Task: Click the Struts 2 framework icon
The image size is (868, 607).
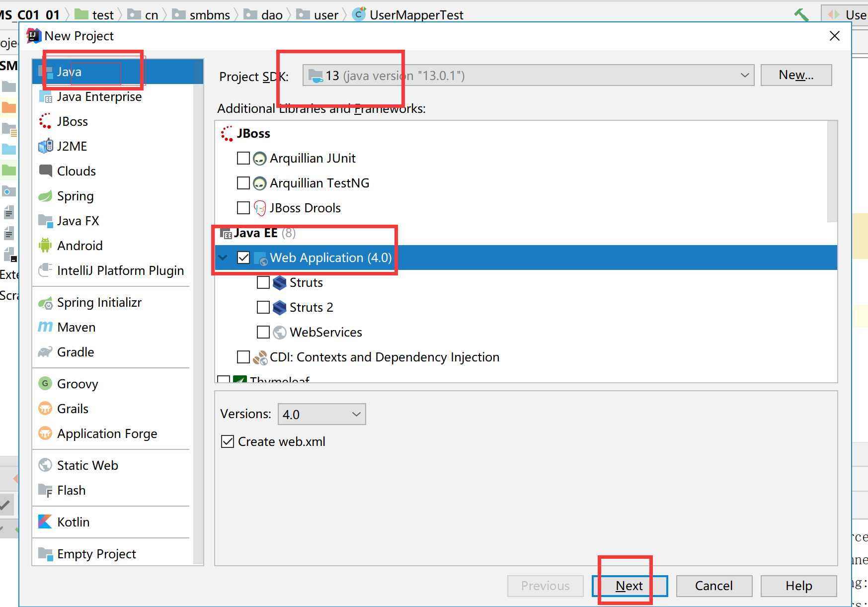Action: tap(280, 307)
